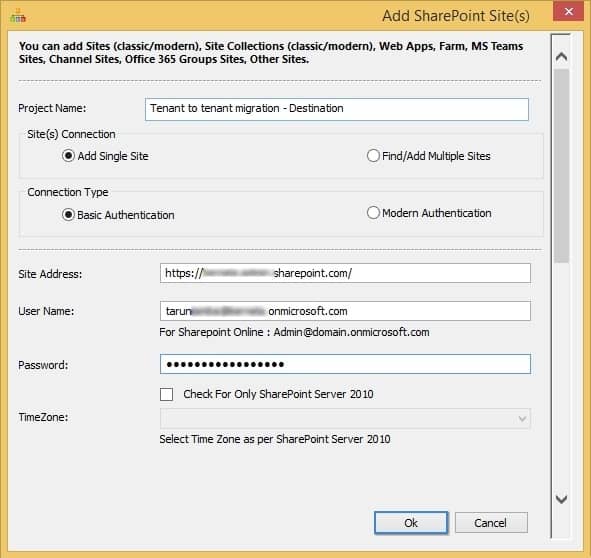Click the 'User Name:' label

(x=46, y=311)
